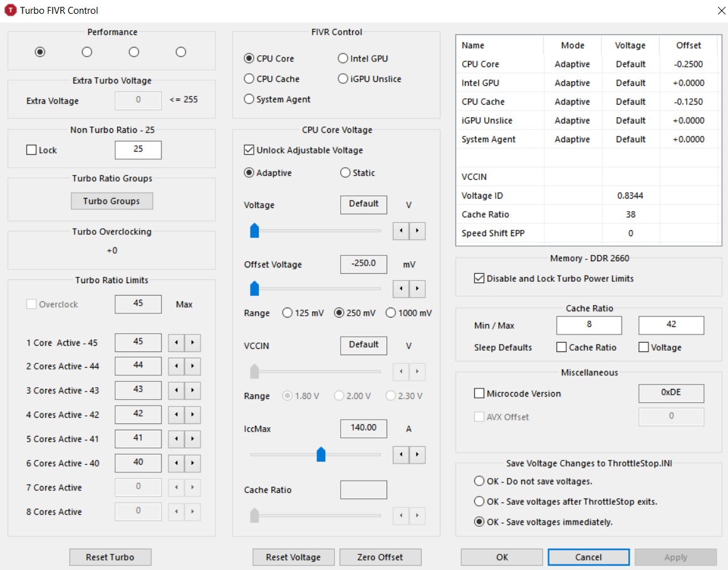The height and width of the screenshot is (570, 728).
Task: Click the IccMax value field
Action: [x=363, y=428]
